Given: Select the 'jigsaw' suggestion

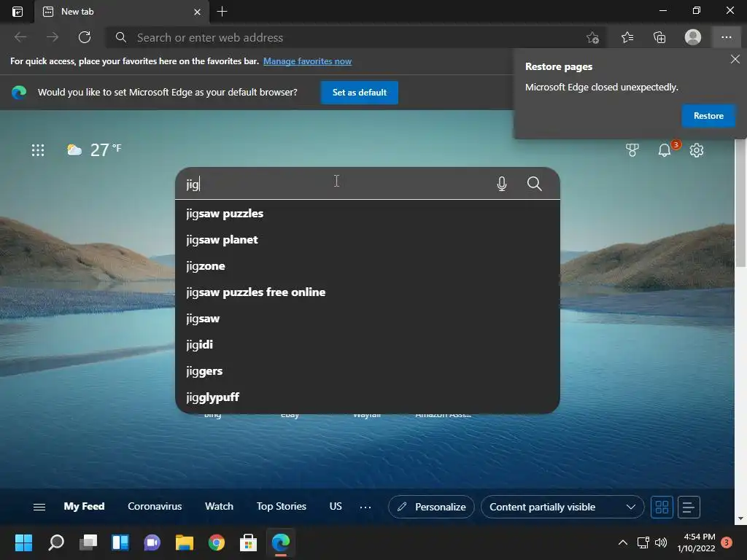Looking at the screenshot, I should 368,318.
